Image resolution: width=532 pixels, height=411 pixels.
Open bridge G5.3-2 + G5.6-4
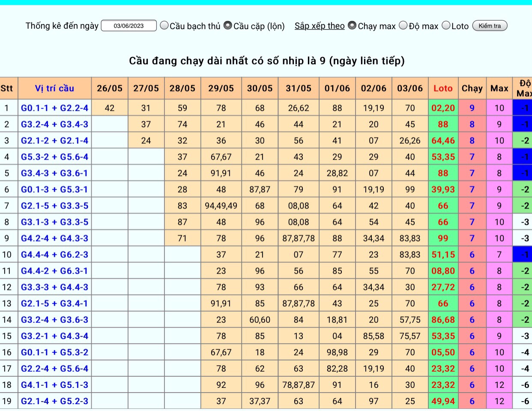(x=55, y=157)
